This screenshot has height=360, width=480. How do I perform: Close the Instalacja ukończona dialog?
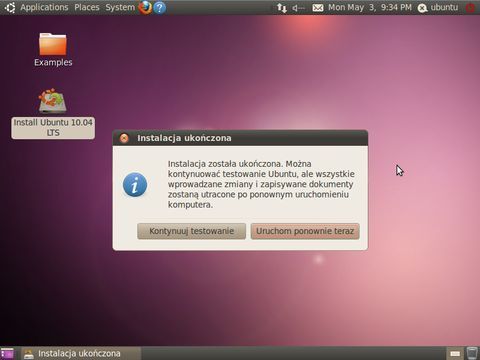124,138
